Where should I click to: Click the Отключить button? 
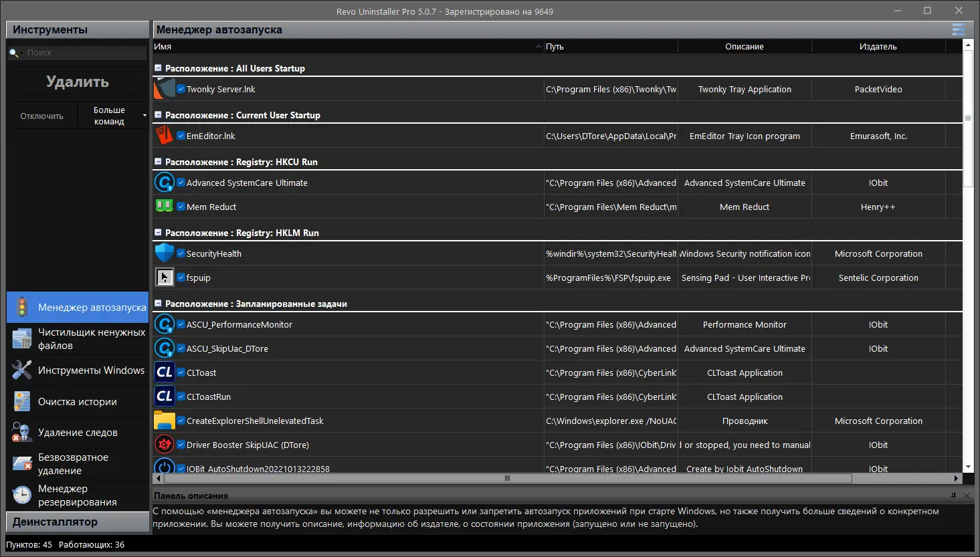click(x=42, y=116)
